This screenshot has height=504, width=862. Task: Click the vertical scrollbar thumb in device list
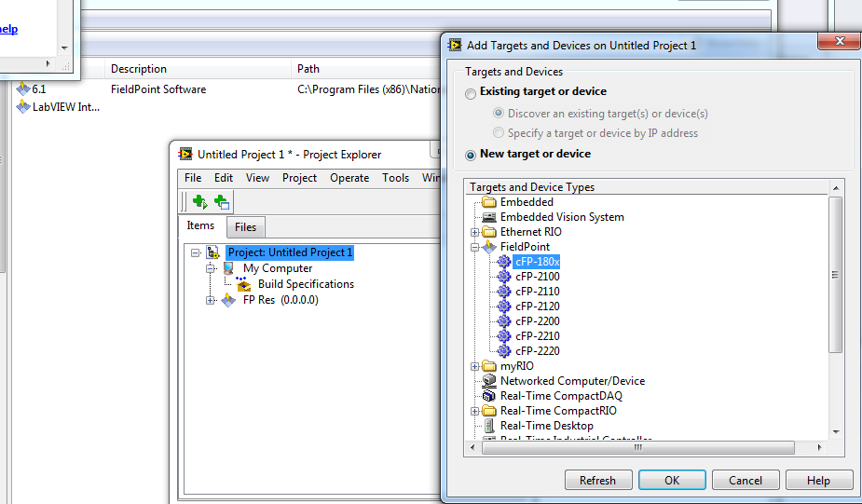point(836,275)
